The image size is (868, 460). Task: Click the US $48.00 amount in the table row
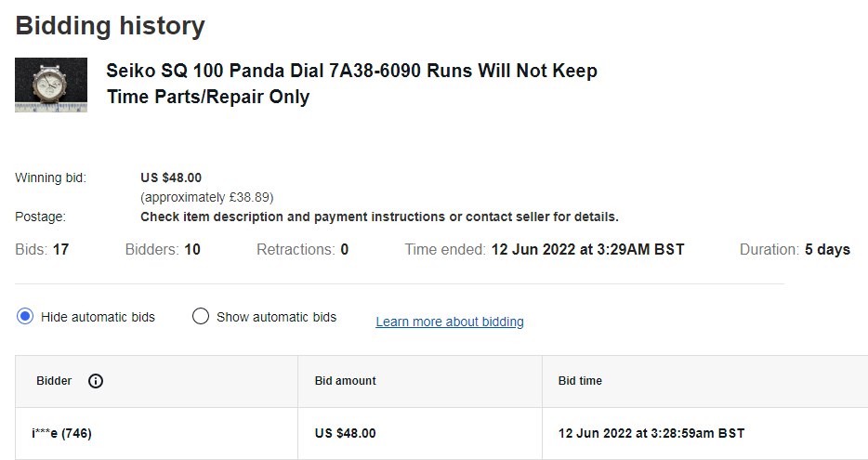(346, 433)
